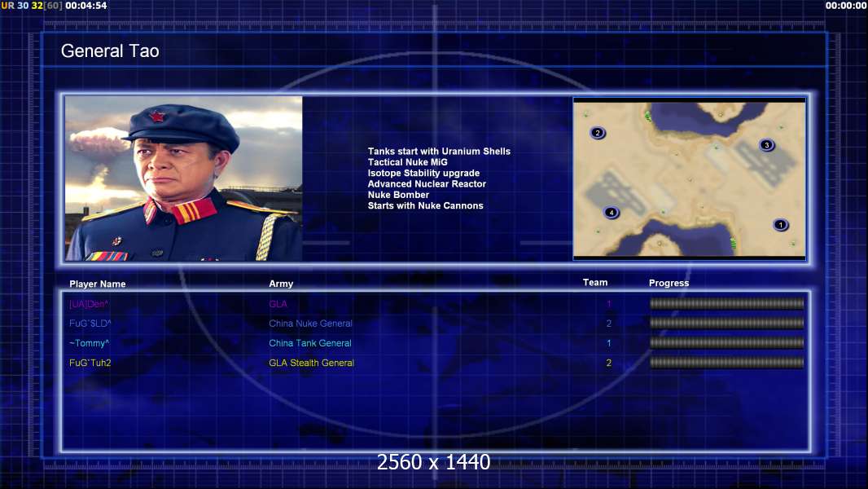868x489 pixels.
Task: Click the China Tank General army entry
Action: pyautogui.click(x=310, y=343)
